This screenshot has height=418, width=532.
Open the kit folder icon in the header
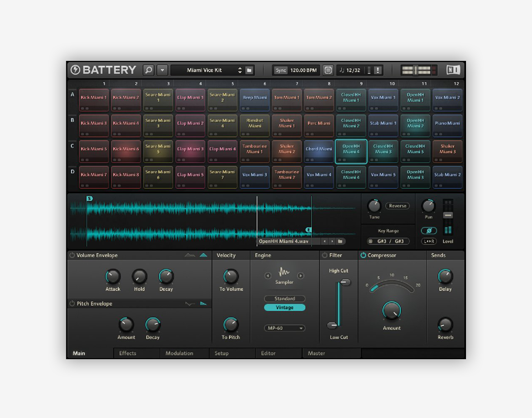coord(249,70)
